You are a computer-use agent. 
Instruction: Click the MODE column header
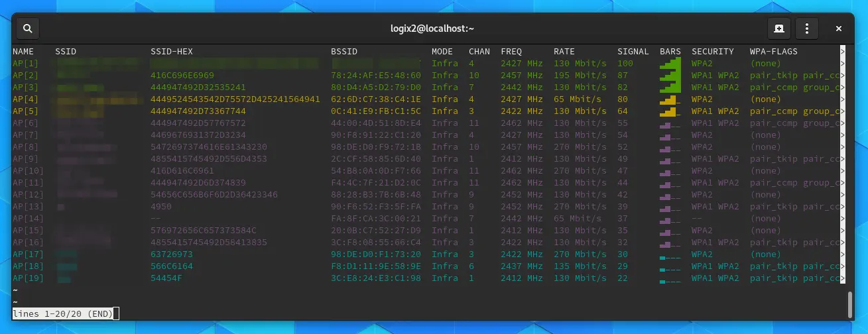tap(442, 52)
